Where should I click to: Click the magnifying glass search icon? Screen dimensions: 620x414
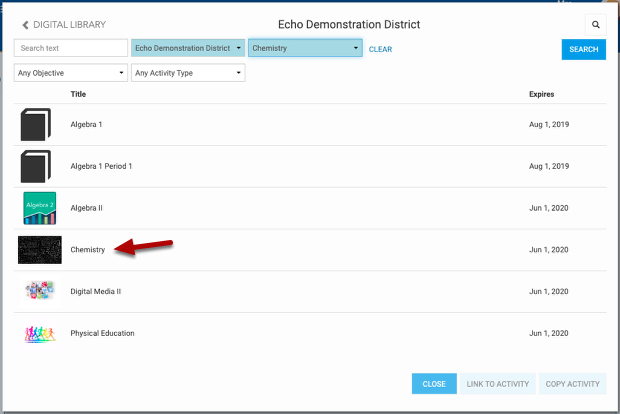[x=595, y=24]
